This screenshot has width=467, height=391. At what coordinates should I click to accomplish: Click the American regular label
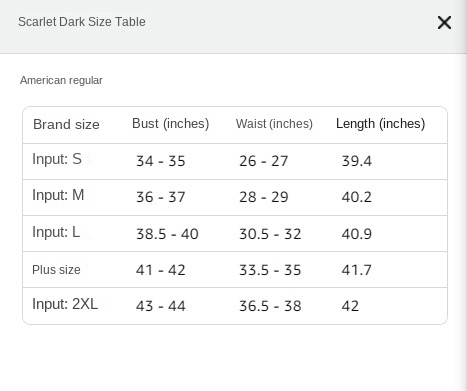(61, 80)
